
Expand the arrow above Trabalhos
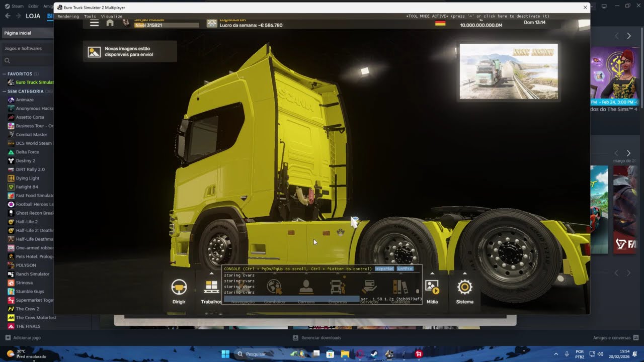pos(211,274)
